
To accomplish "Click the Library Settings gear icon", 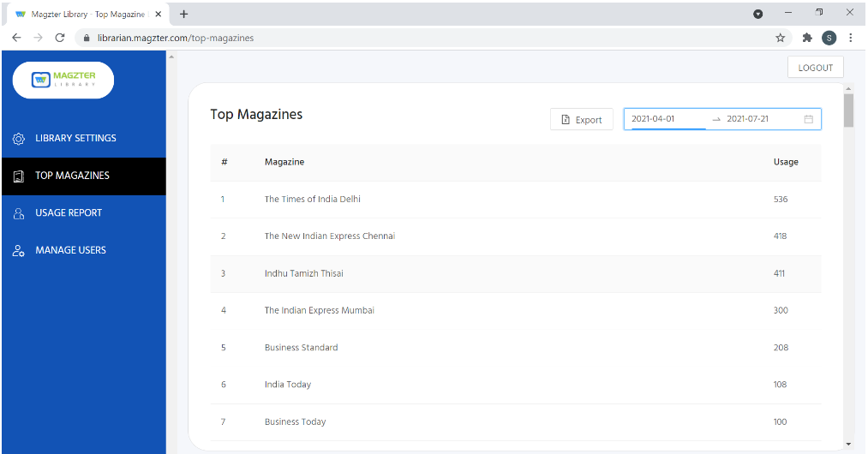I will coord(18,139).
